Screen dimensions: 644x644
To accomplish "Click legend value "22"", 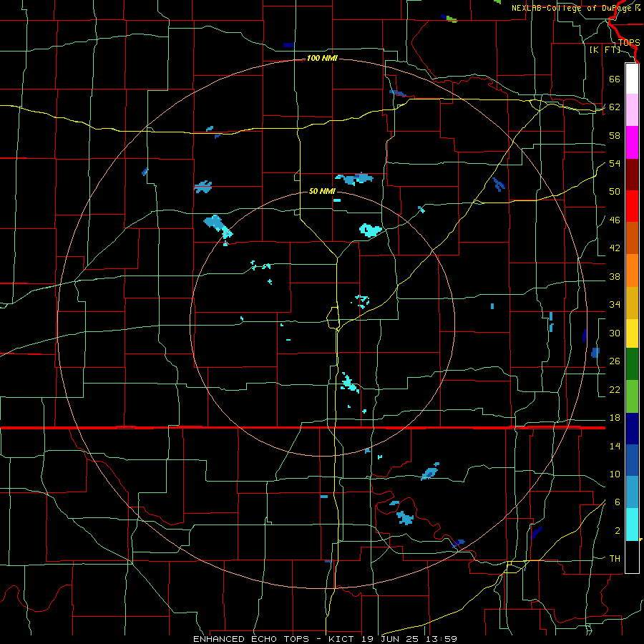I will pyautogui.click(x=615, y=390).
